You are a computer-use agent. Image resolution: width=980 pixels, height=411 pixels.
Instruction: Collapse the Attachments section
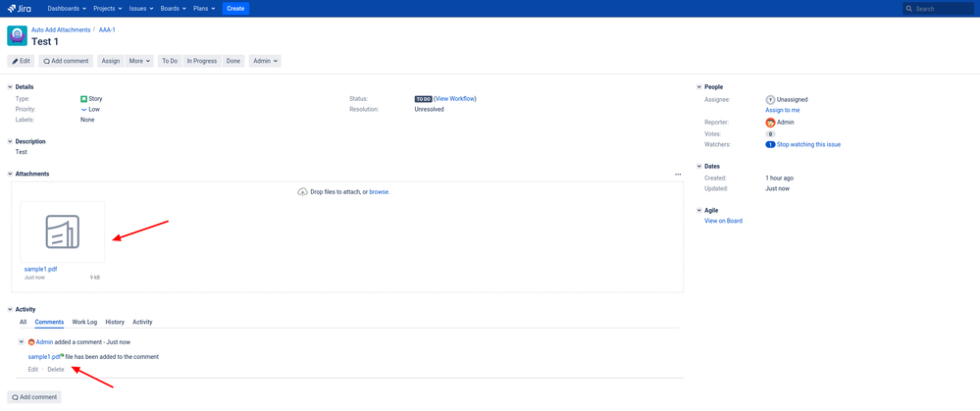(10, 174)
